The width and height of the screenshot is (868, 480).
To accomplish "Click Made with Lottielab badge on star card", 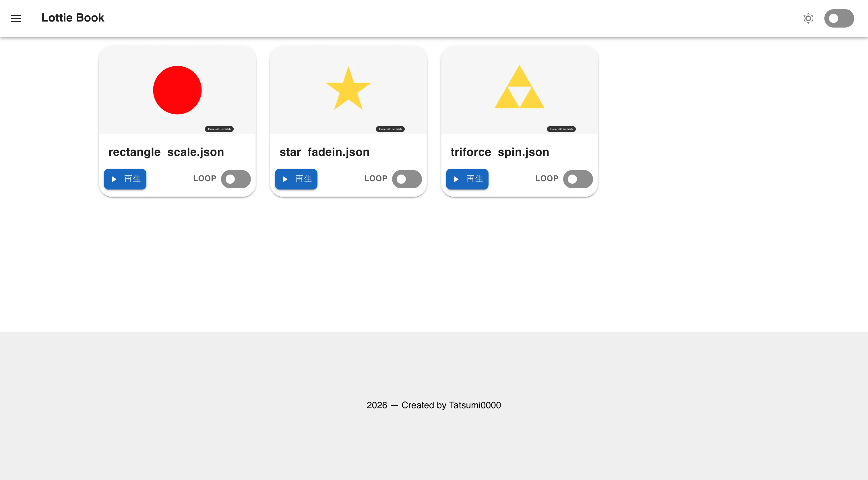I will point(390,129).
